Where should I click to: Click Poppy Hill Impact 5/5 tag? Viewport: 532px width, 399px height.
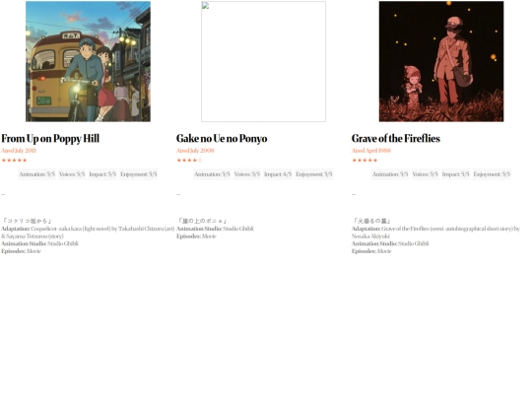(102, 174)
